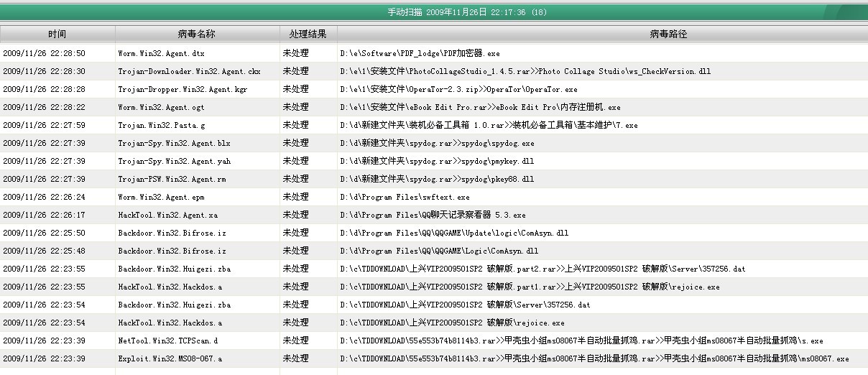Click path ending QQGAME\Logic\ComAsyn.dll
Image resolution: width=868 pixels, height=375 pixels.
pos(439,251)
